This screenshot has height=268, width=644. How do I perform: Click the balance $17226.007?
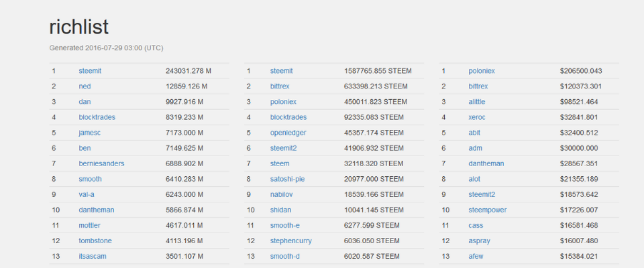coord(579,210)
